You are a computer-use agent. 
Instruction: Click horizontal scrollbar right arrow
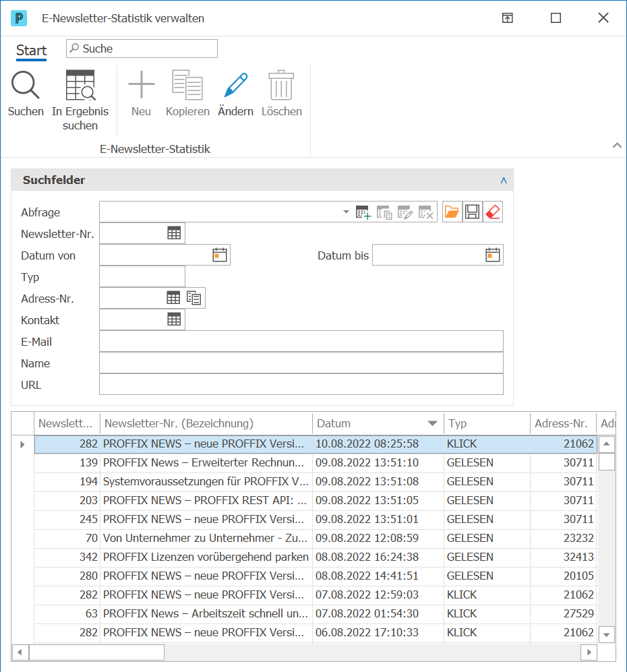tap(589, 652)
